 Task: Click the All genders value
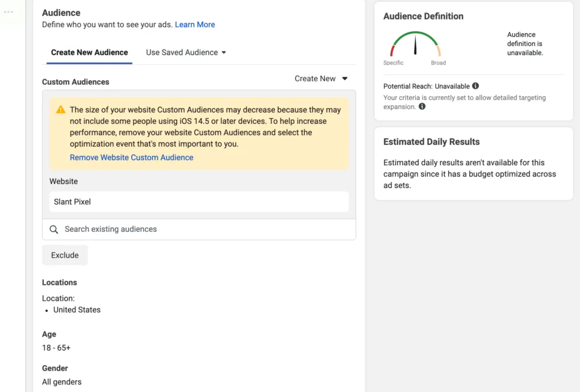pyautogui.click(x=62, y=382)
